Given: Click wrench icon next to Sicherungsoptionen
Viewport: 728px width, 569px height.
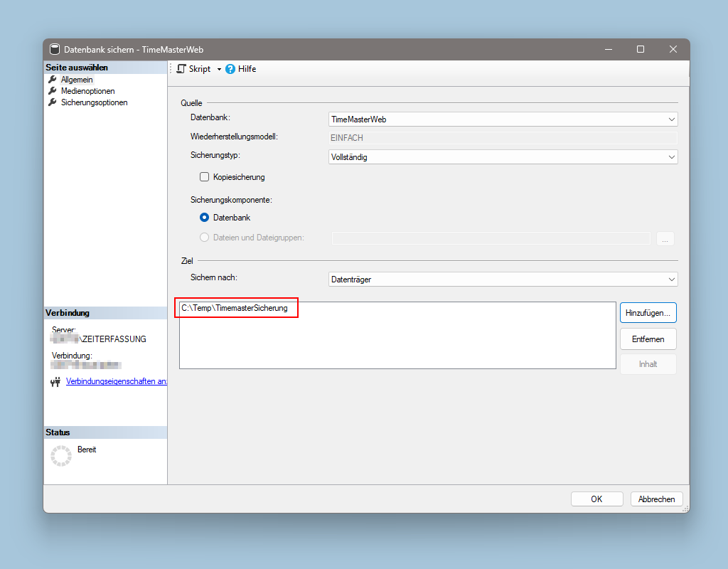Looking at the screenshot, I should (52, 102).
